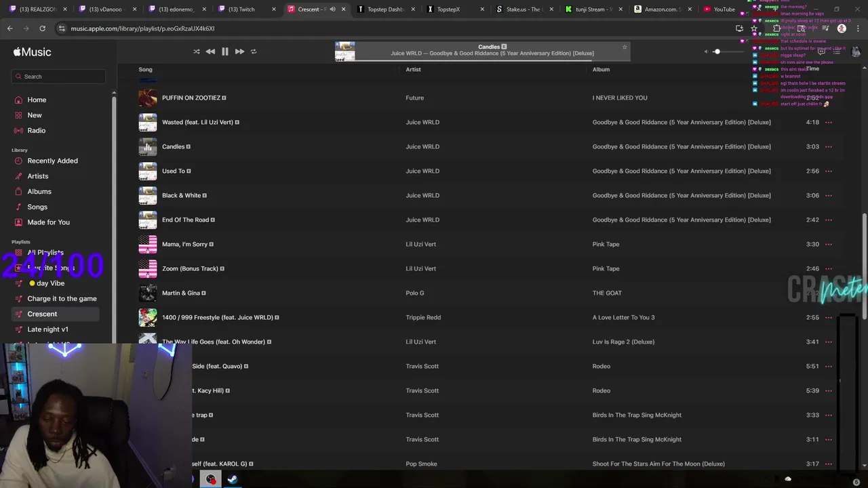Open Home in sidebar
The image size is (868, 488).
click(x=37, y=100)
